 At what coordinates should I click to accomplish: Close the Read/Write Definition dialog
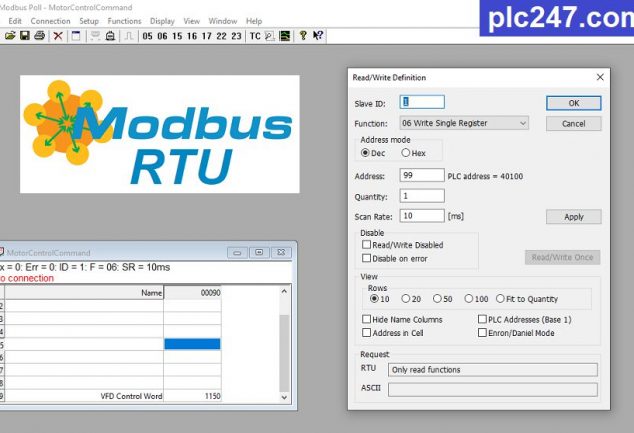coord(600,77)
